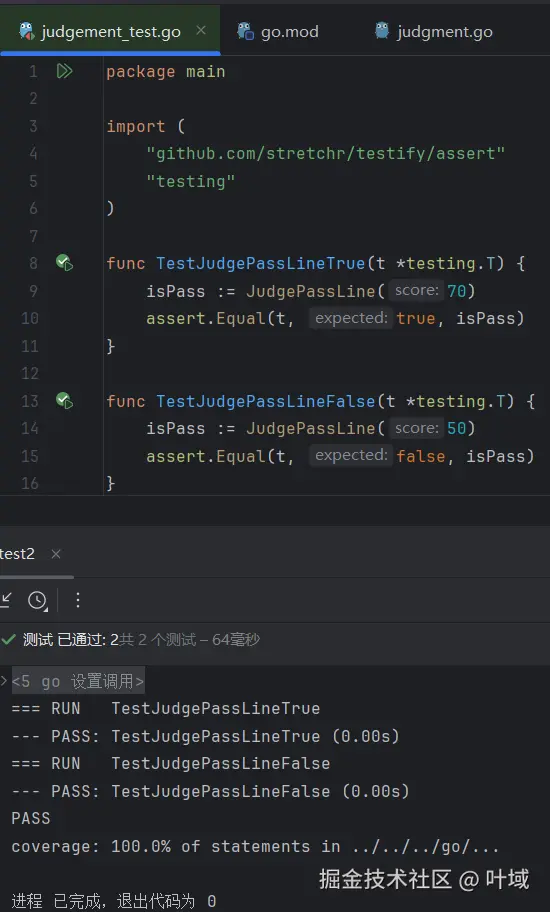Click the '进程 已完成' exit code line

114,902
